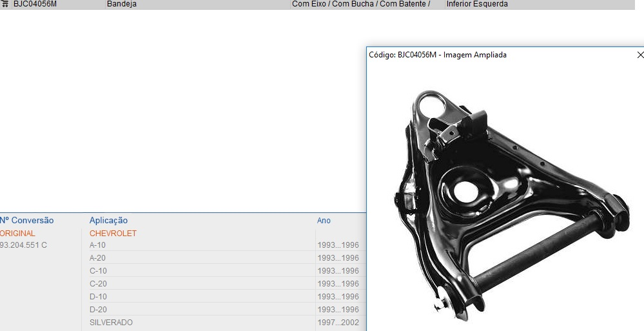Viewport: 644px width, 331px height.
Task: Click the shopping cart icon beside BJC04056M
Action: click(5, 4)
